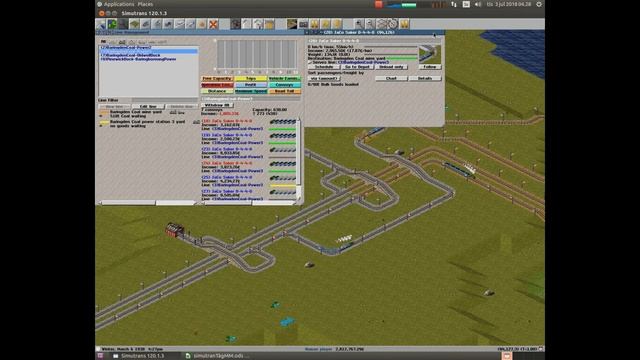Select the first vehicle-type tab in line management
Screen dimensions: 640x360
[103, 42]
